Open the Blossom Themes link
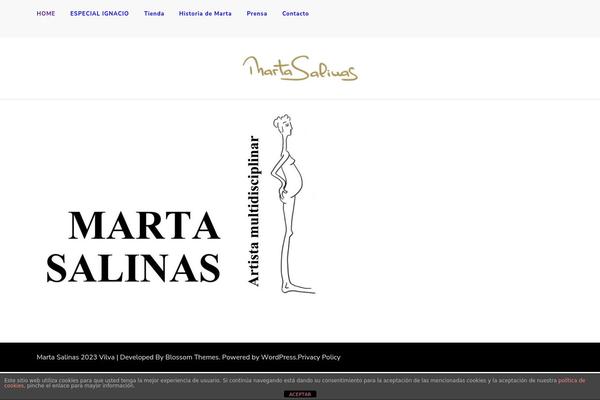This screenshot has height=400, width=600. click(192, 357)
